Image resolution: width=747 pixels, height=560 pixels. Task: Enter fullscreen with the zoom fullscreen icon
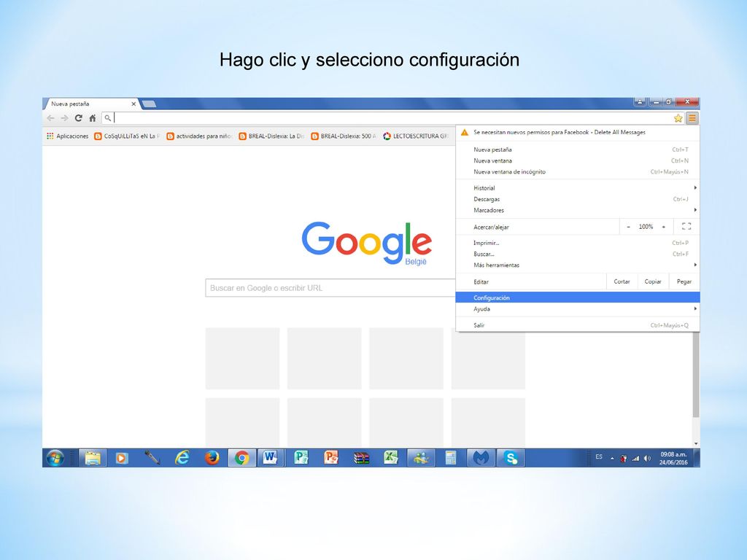coord(686,227)
